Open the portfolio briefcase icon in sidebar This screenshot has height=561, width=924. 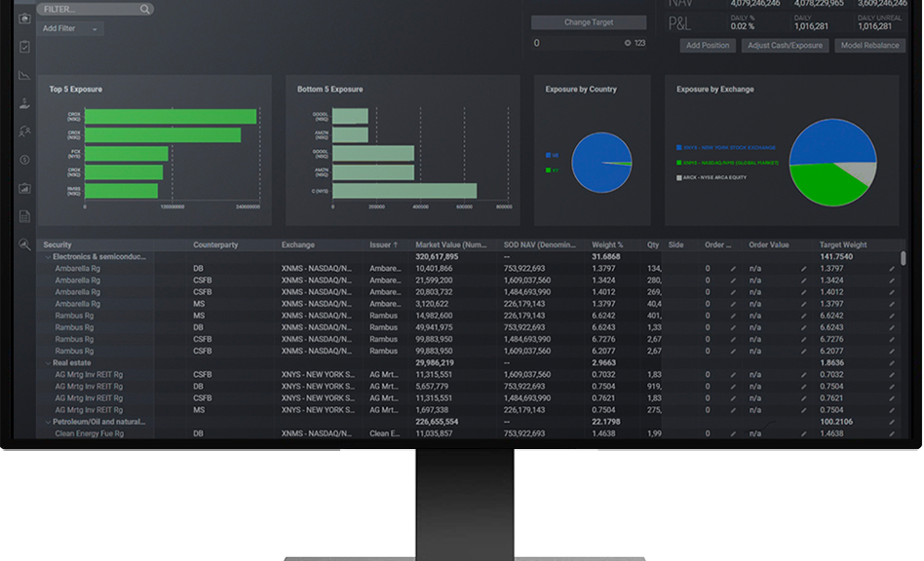[x=24, y=19]
